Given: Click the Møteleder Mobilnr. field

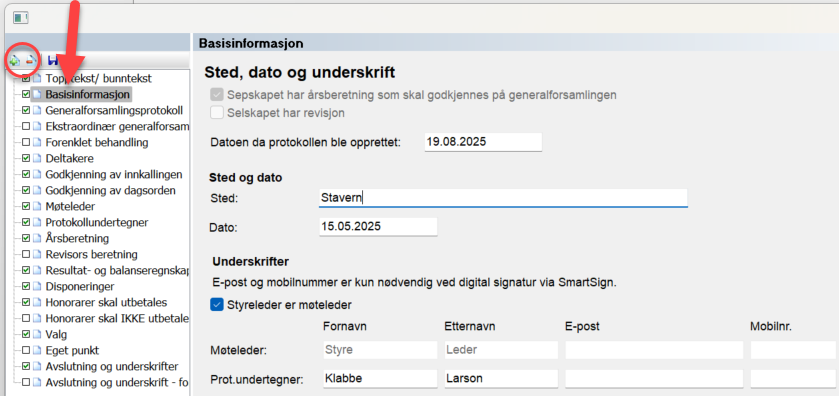Looking at the screenshot, I should 793,350.
